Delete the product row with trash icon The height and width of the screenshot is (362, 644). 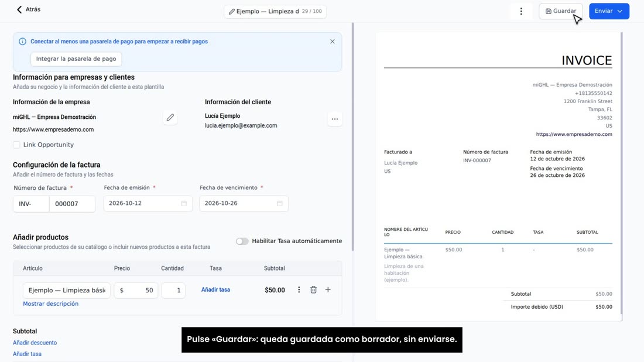click(x=313, y=290)
